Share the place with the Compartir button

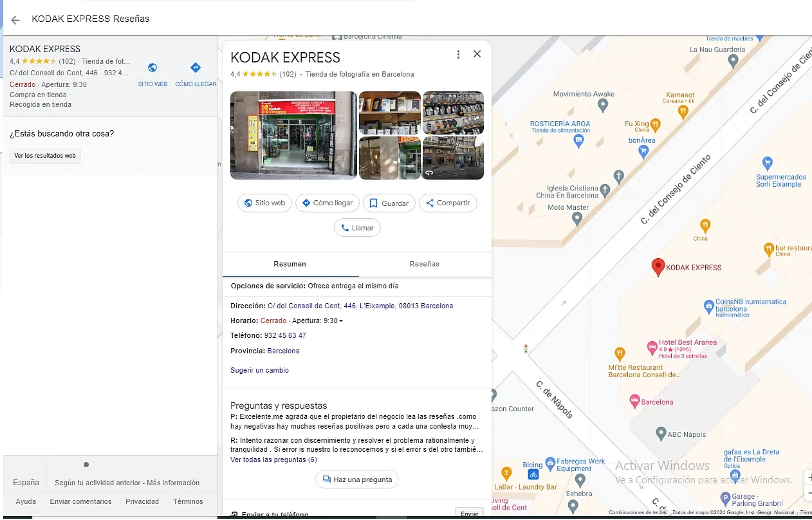pyautogui.click(x=448, y=203)
